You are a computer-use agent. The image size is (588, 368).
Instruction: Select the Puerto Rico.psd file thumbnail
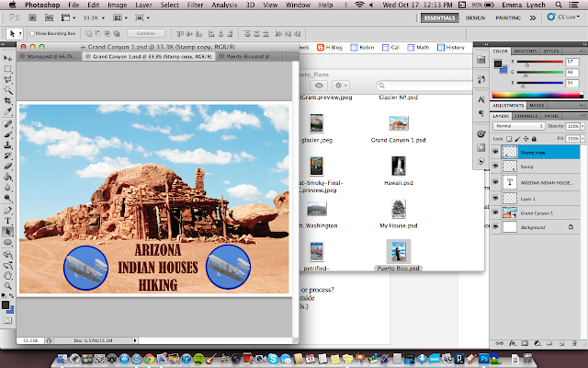[x=398, y=251]
